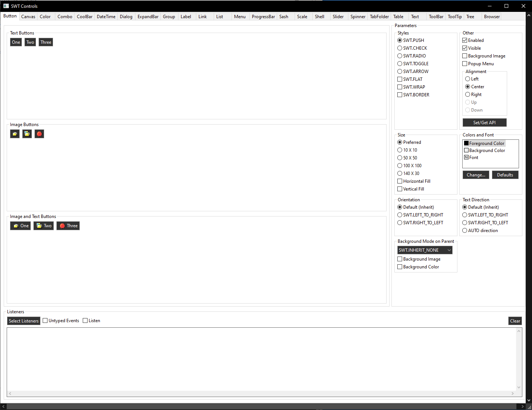Uncheck the Visible checkbox
Image resolution: width=532 pixels, height=410 pixels.
pyautogui.click(x=472, y=48)
